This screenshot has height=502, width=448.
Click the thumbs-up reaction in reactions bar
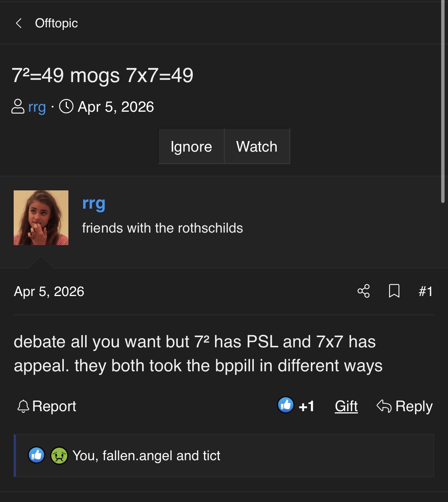pyautogui.click(x=36, y=455)
